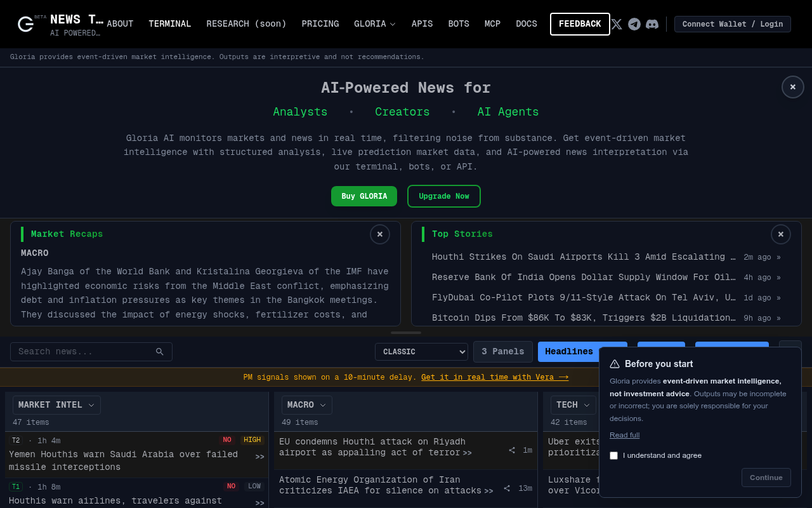
Task: Open the PRICING nav item
Action: click(320, 24)
